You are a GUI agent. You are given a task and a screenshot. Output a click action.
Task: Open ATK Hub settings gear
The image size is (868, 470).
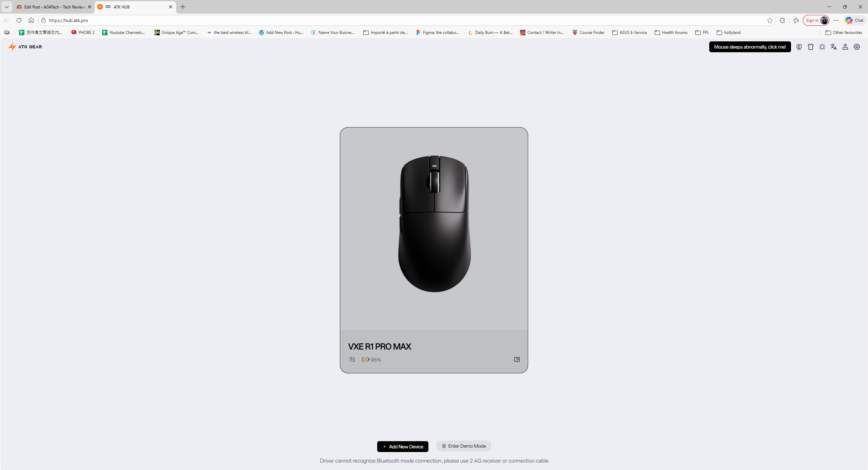point(857,47)
